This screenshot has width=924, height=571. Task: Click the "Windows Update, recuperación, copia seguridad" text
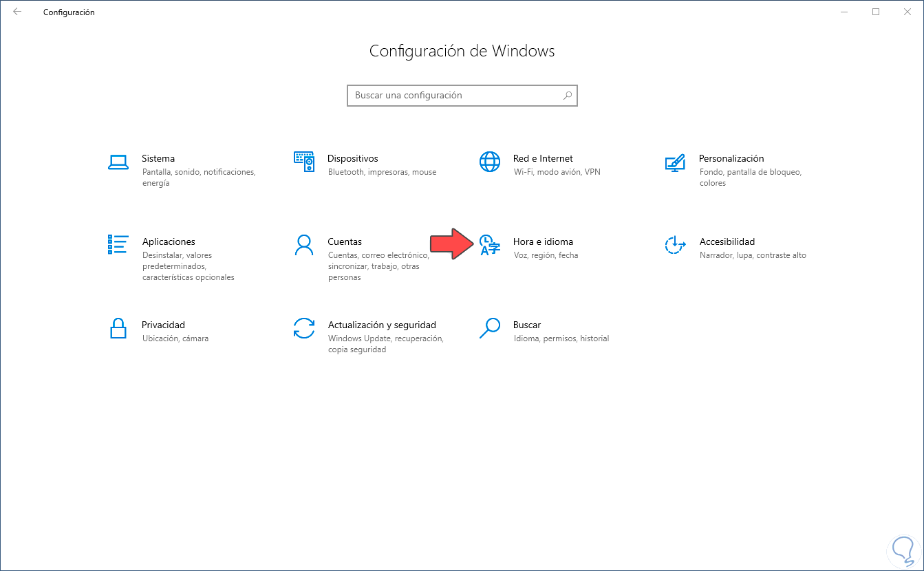386,344
